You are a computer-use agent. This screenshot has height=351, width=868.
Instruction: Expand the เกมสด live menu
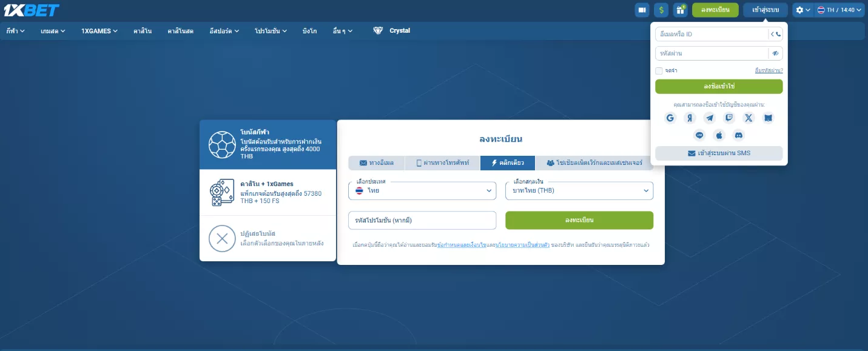click(x=53, y=31)
